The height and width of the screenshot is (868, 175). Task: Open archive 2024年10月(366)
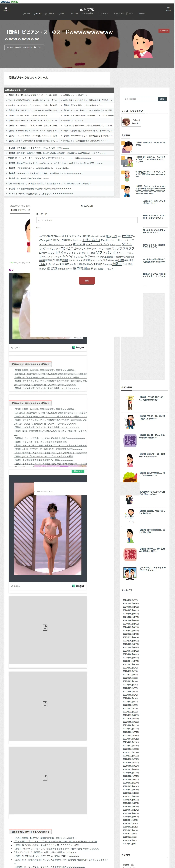point(130,600)
